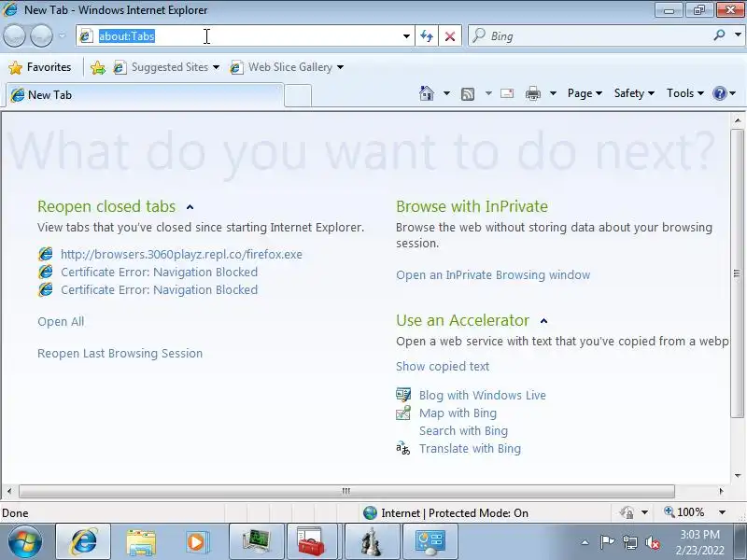Open Windows Media Player from taskbar
The image size is (747, 560).
pyautogui.click(x=198, y=542)
